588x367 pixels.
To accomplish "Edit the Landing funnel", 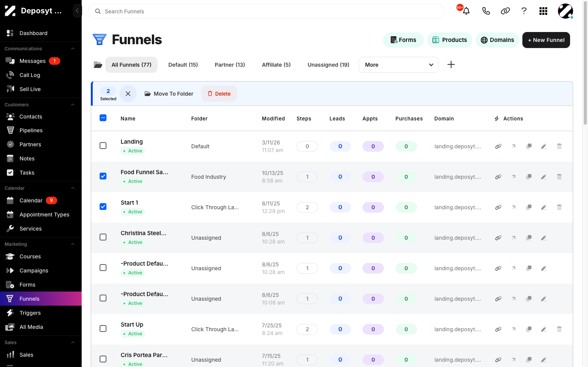I will [544, 146].
